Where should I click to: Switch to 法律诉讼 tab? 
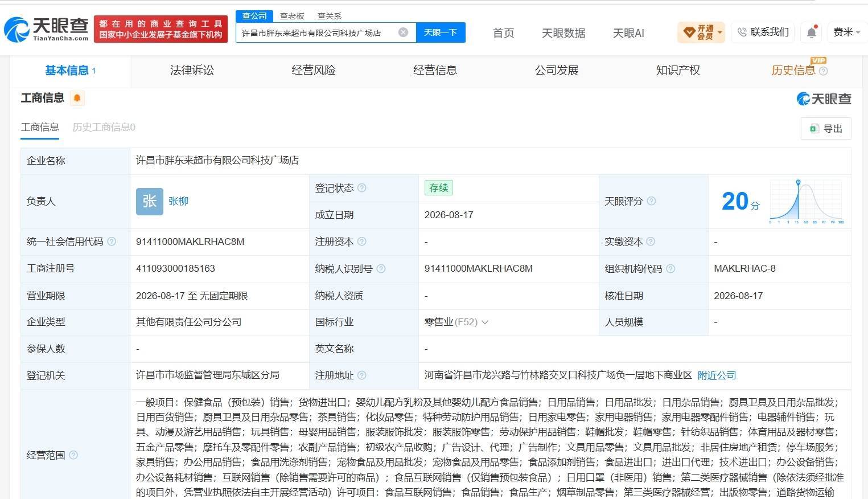point(192,70)
